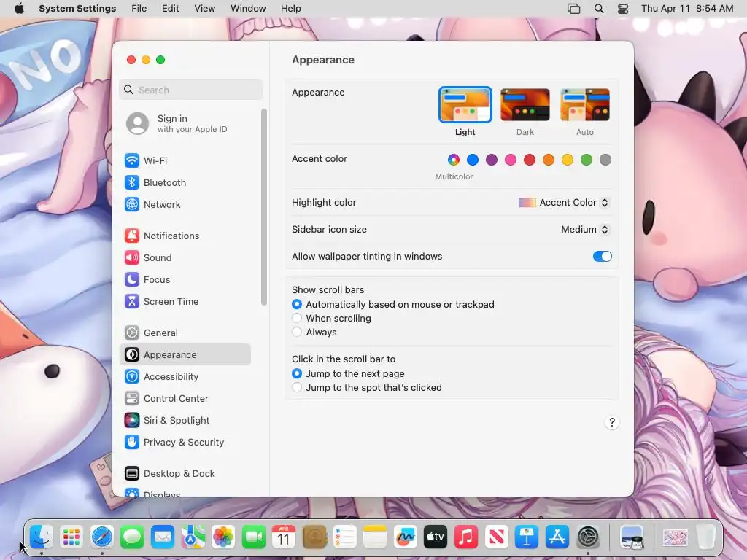Open Notifications settings pane
Screen dimensions: 747x560
(x=185, y=236)
